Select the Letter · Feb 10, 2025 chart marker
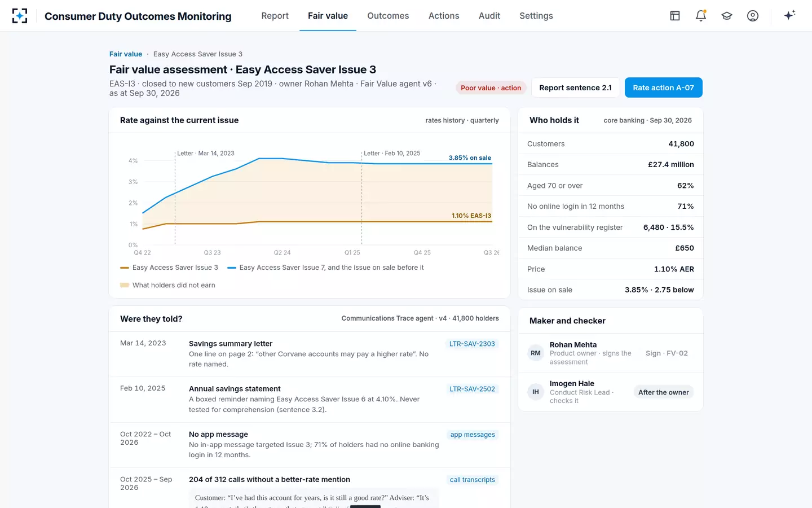This screenshot has height=508, width=812. pyautogui.click(x=392, y=154)
